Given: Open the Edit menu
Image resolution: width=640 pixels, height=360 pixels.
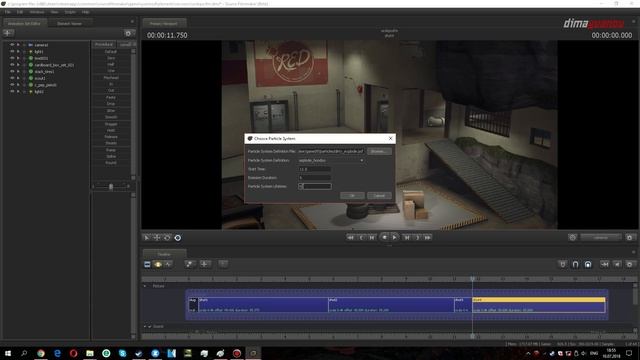Looking at the screenshot, I should pos(20,12).
